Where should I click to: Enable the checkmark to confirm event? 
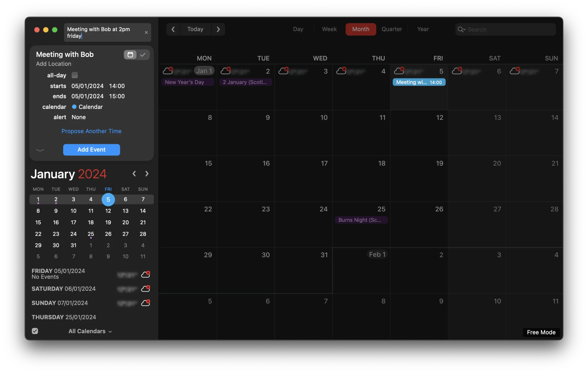(143, 54)
